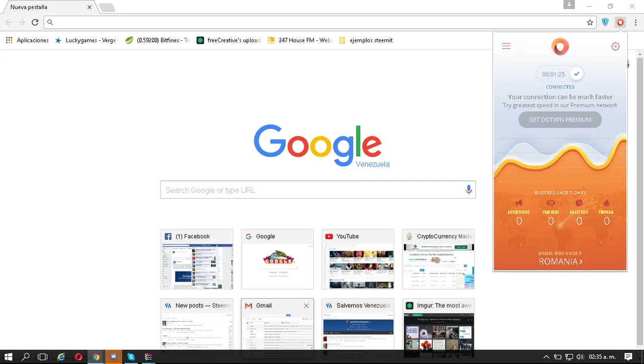The width and height of the screenshot is (644, 364).
Task: Click the DotVPN logo in the popup
Action: (x=560, y=47)
